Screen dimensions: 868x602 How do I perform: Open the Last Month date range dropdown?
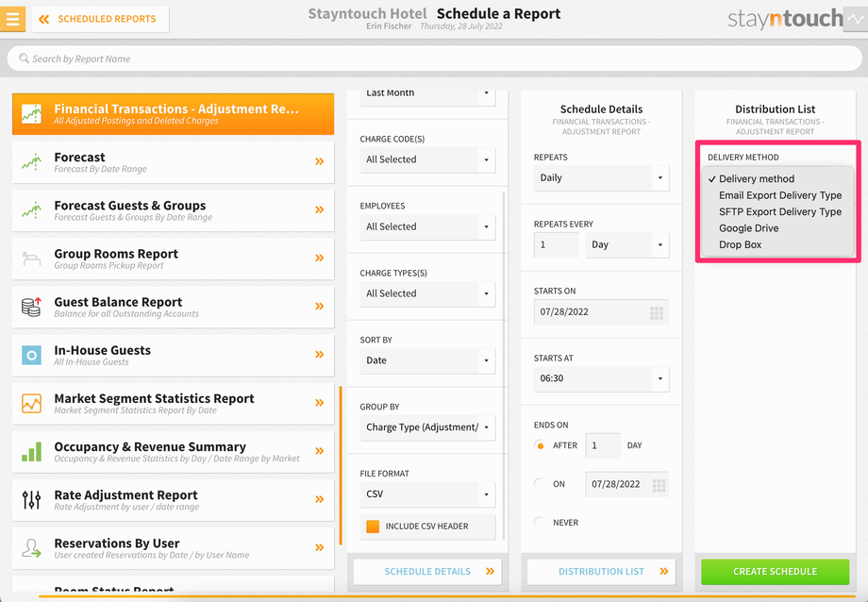tap(427, 96)
